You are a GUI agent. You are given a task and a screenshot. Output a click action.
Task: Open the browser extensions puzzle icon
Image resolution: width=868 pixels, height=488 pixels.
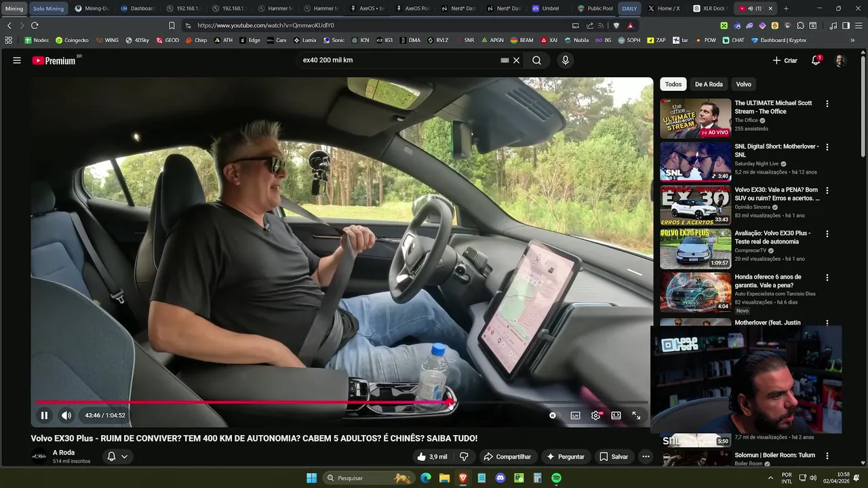tap(800, 25)
